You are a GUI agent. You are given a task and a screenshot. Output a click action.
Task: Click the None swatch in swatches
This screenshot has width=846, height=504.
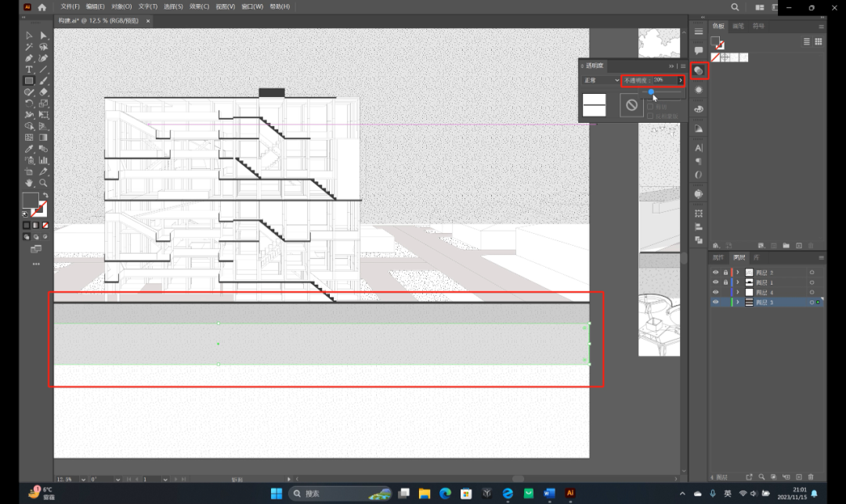[715, 57]
